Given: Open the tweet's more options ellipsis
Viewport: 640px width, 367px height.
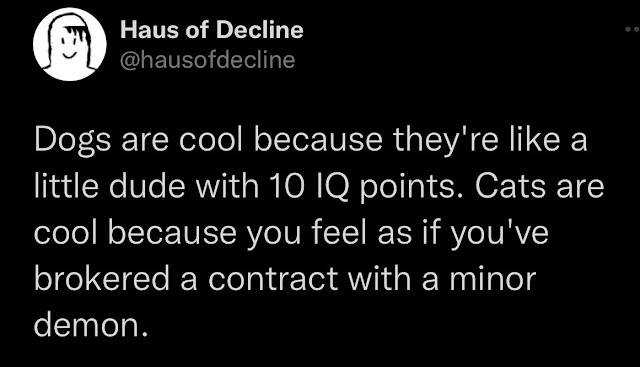Looking at the screenshot, I should point(633,29).
